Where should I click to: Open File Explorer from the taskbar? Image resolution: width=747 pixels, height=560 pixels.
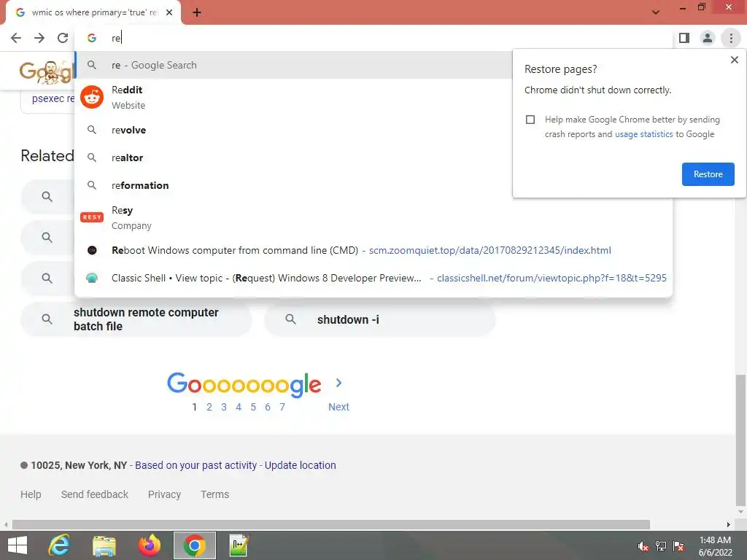tap(104, 545)
